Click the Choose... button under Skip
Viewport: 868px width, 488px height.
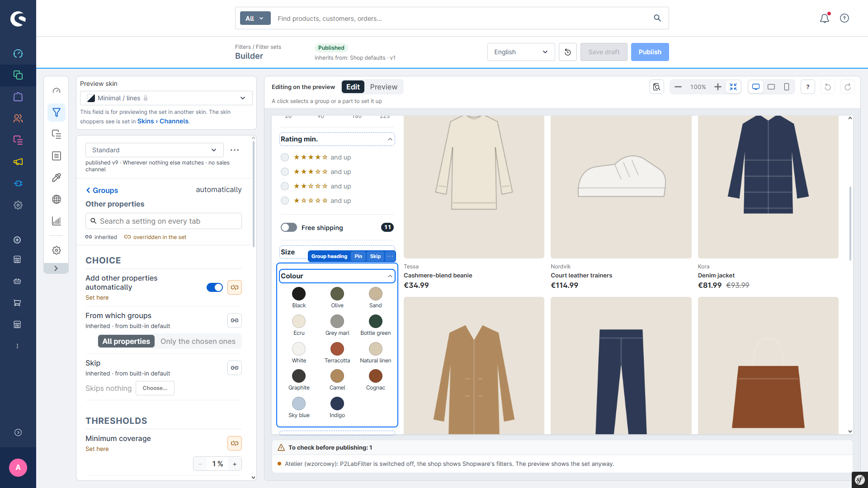pyautogui.click(x=155, y=388)
